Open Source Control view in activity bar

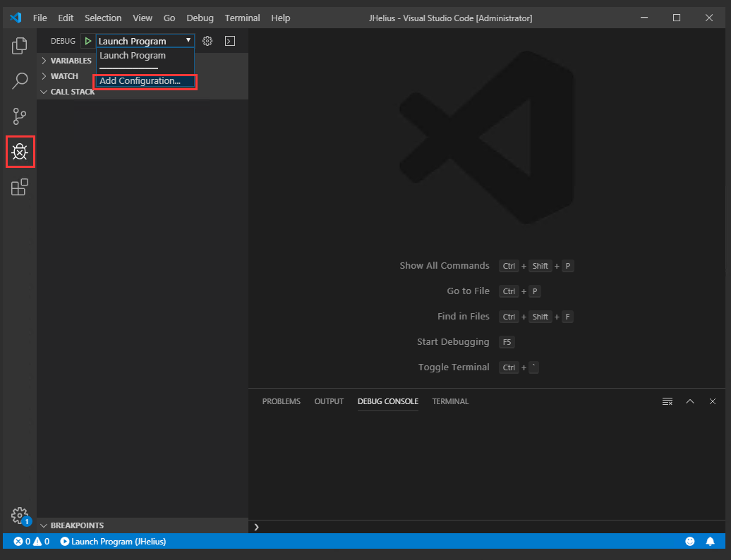click(x=20, y=116)
